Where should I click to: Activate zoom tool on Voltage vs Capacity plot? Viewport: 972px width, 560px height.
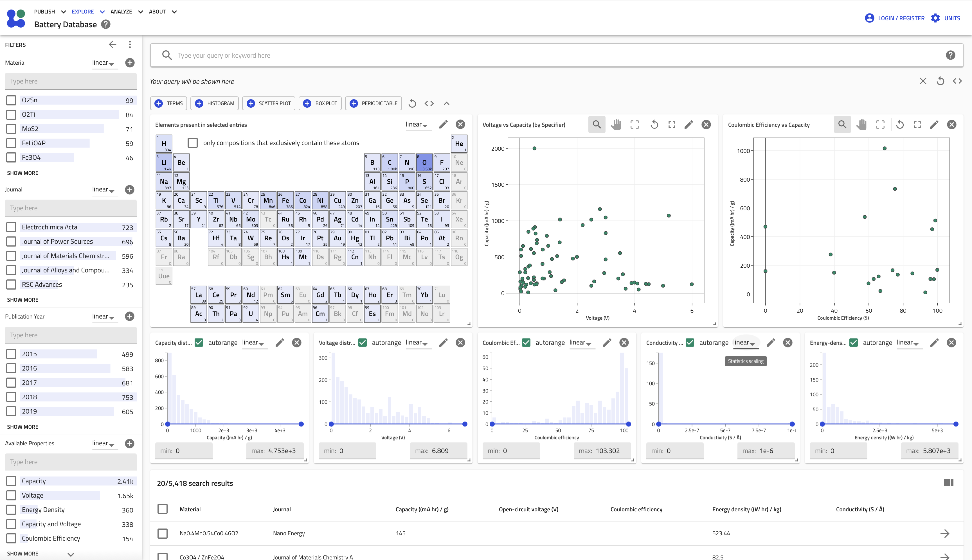click(x=597, y=125)
